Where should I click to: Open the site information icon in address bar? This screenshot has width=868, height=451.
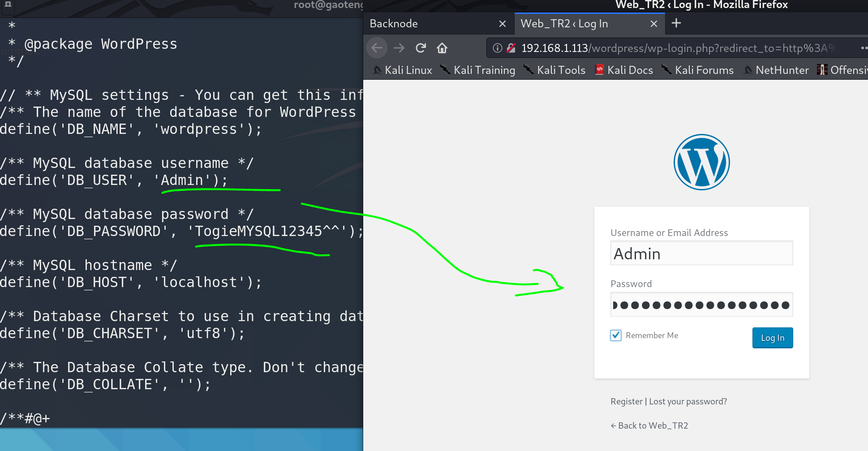(x=497, y=48)
